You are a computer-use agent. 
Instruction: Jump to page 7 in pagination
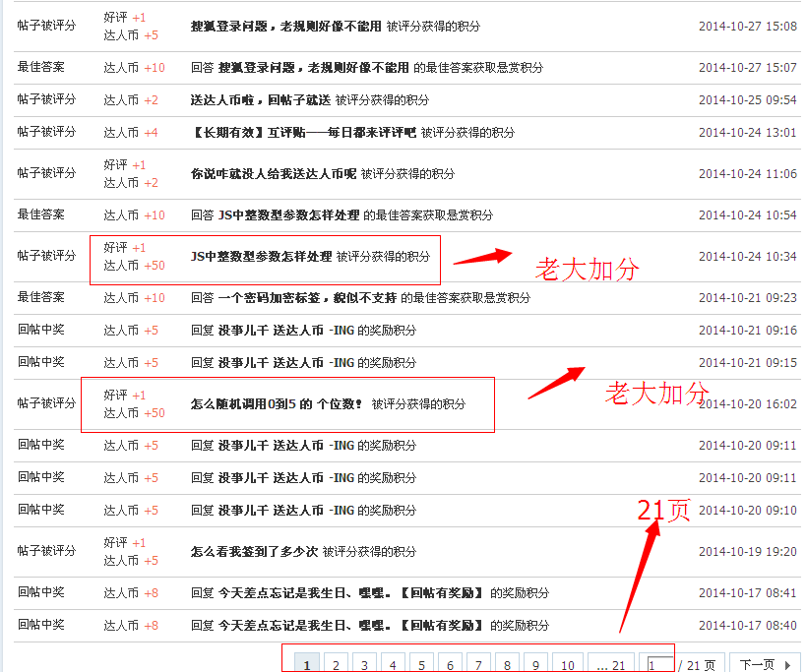tap(477, 664)
